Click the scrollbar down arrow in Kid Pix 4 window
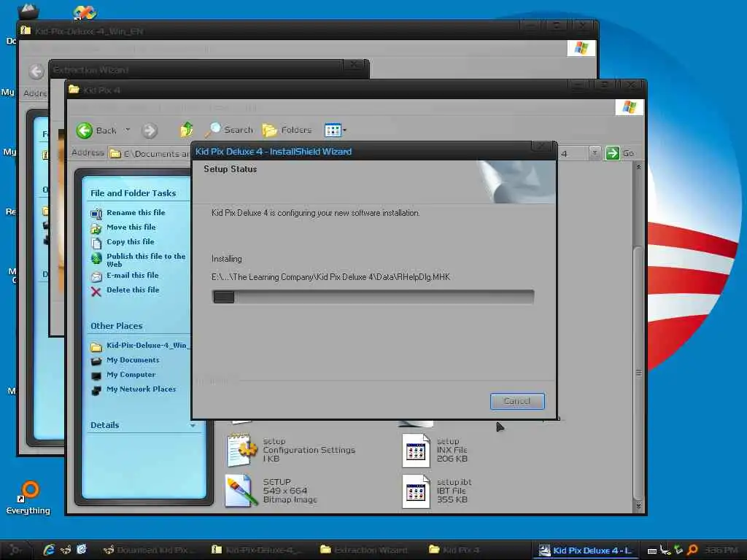747x560 pixels. point(638,506)
